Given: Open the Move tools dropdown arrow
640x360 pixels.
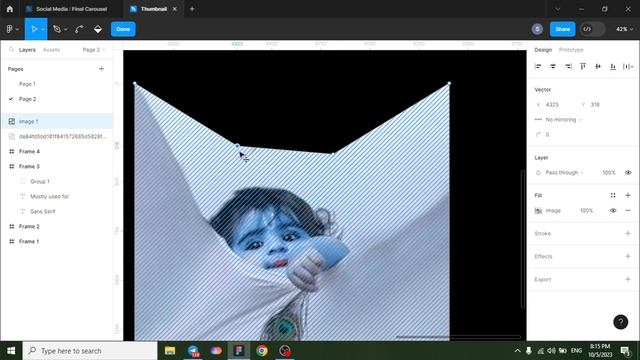Looking at the screenshot, I should (x=43, y=29).
